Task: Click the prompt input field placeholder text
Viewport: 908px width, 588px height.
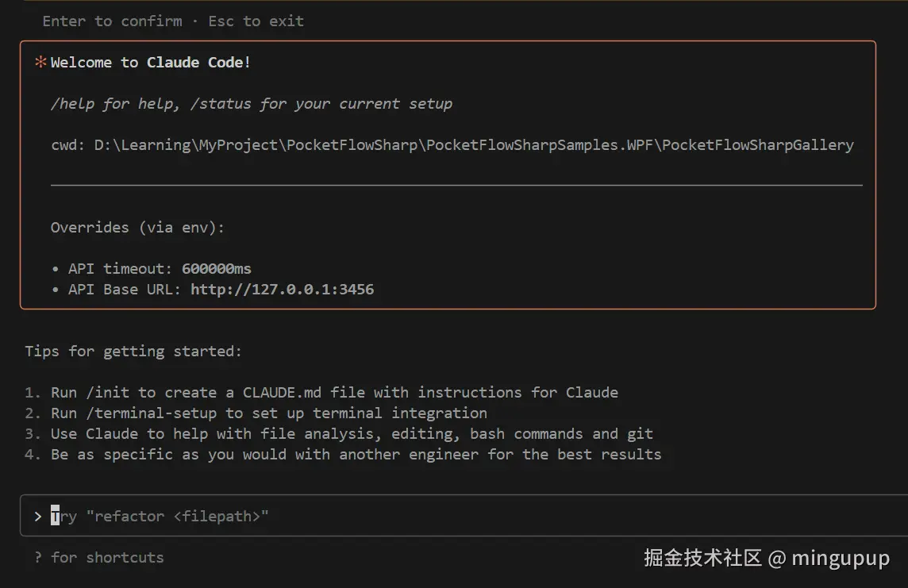Action: (160, 517)
